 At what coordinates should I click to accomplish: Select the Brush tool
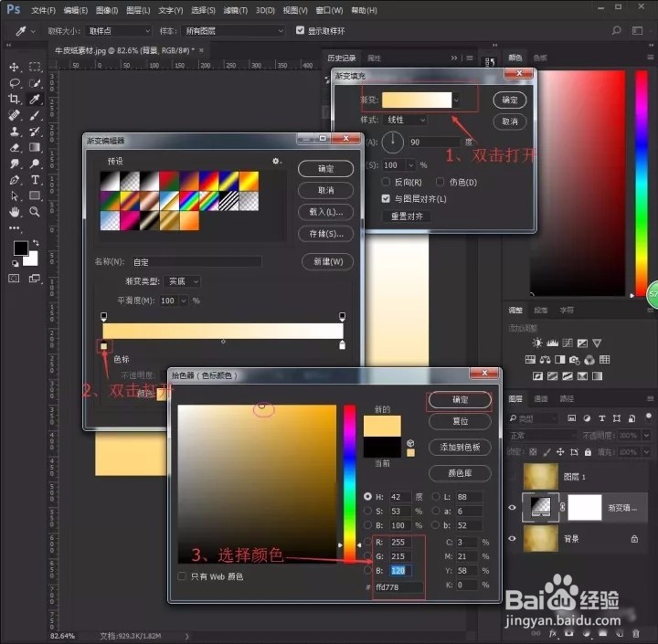tap(35, 115)
